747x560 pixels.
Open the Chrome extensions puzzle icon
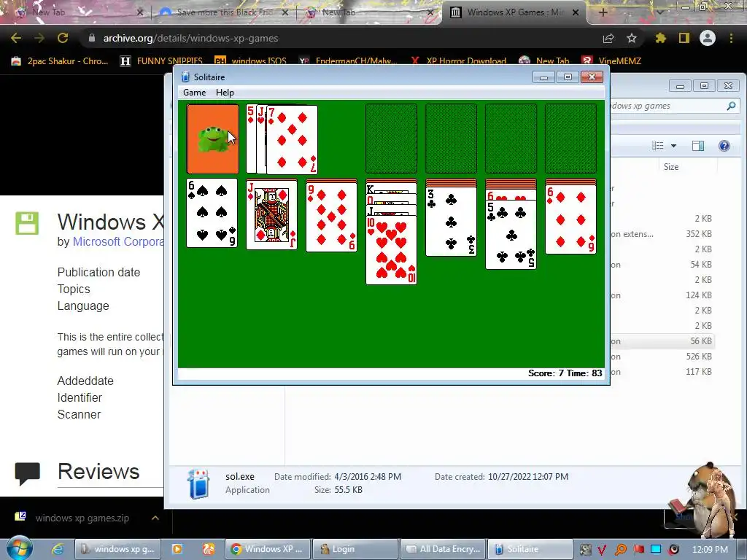pos(660,38)
